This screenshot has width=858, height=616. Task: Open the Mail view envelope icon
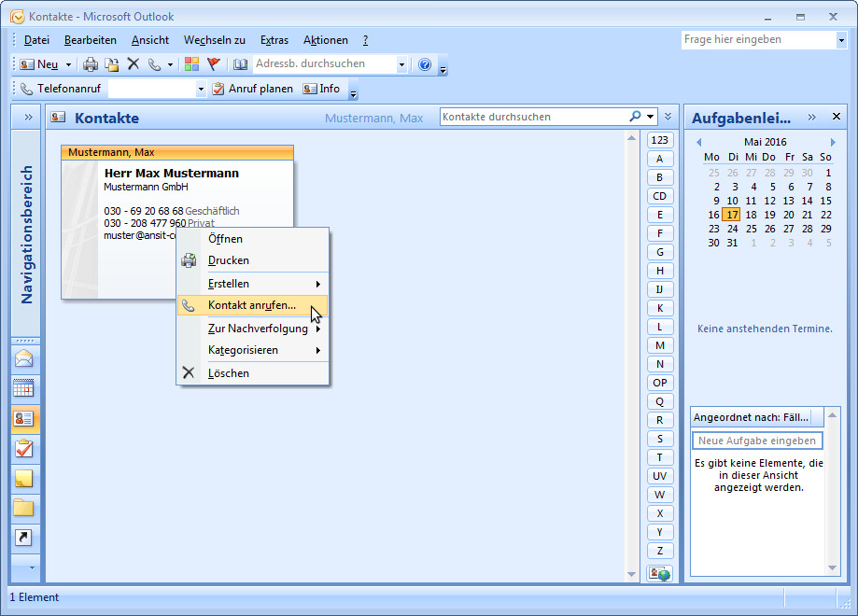(x=25, y=358)
